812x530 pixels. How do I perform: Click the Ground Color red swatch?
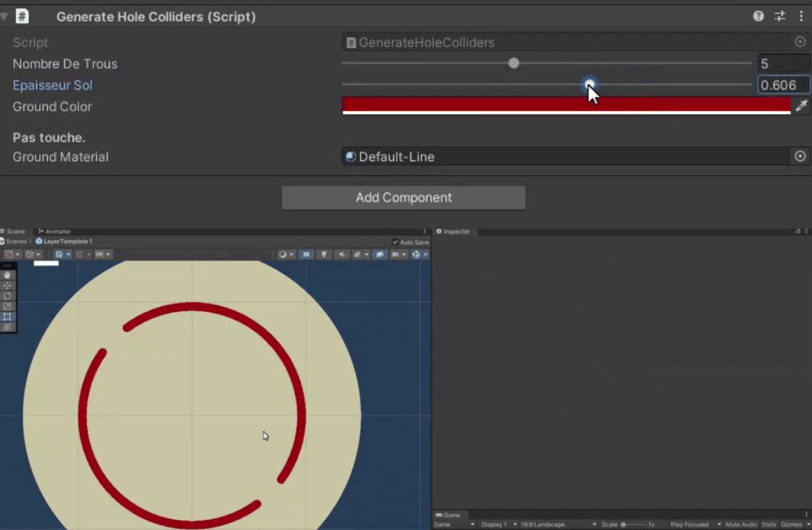point(566,105)
